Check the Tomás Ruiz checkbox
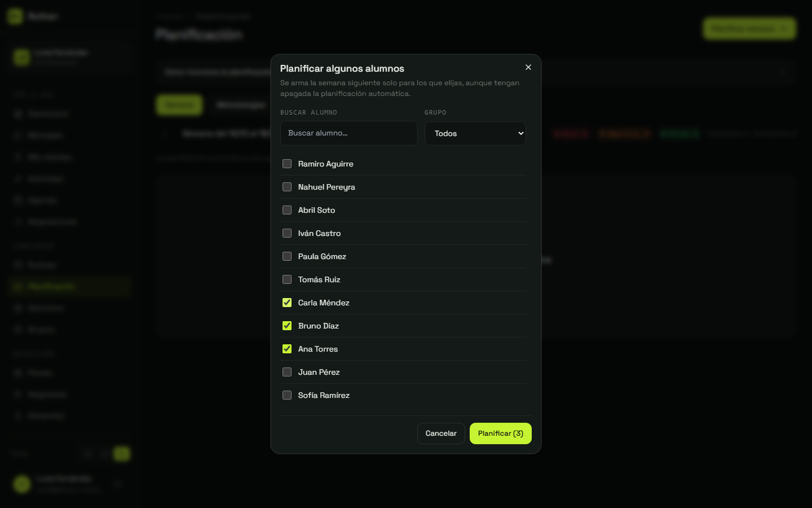 [x=287, y=279]
